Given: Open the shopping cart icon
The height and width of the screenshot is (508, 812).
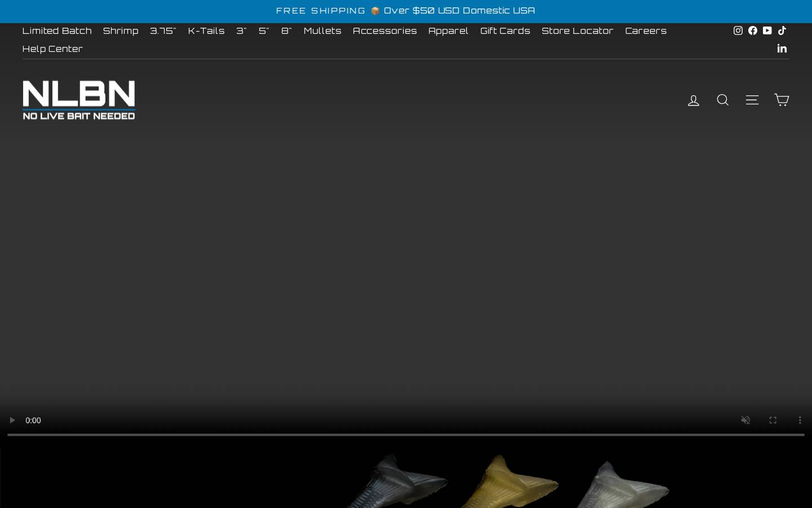Looking at the screenshot, I should point(782,100).
